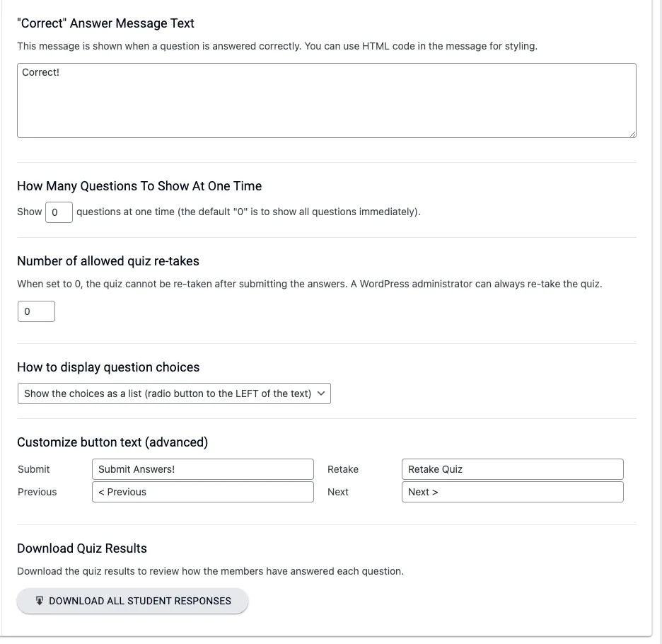
Task: Select the Correct Answer Message text area
Action: (327, 99)
